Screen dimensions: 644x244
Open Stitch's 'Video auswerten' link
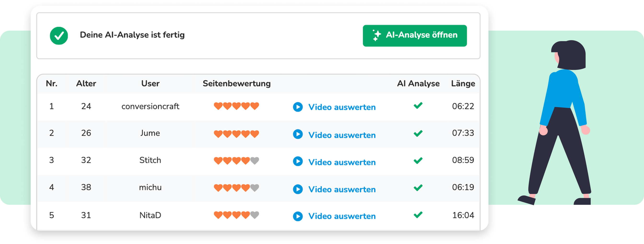tap(342, 162)
